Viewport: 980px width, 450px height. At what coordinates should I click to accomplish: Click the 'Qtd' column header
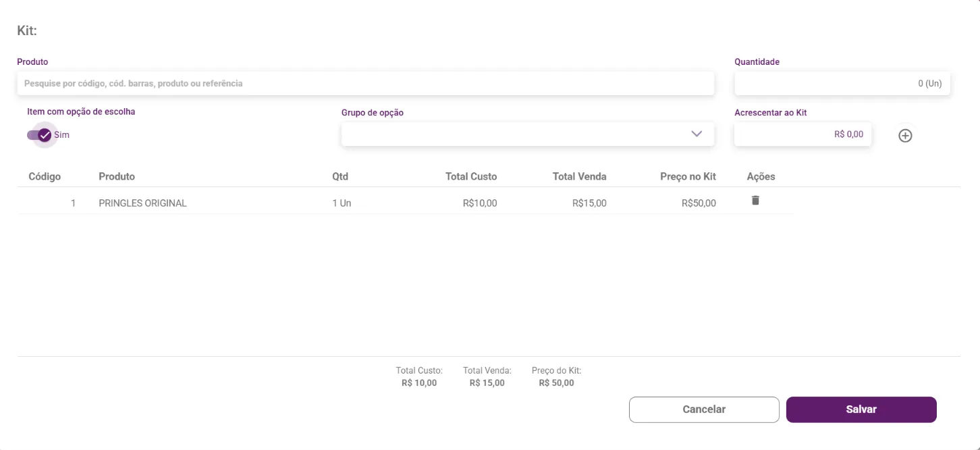coord(340,176)
